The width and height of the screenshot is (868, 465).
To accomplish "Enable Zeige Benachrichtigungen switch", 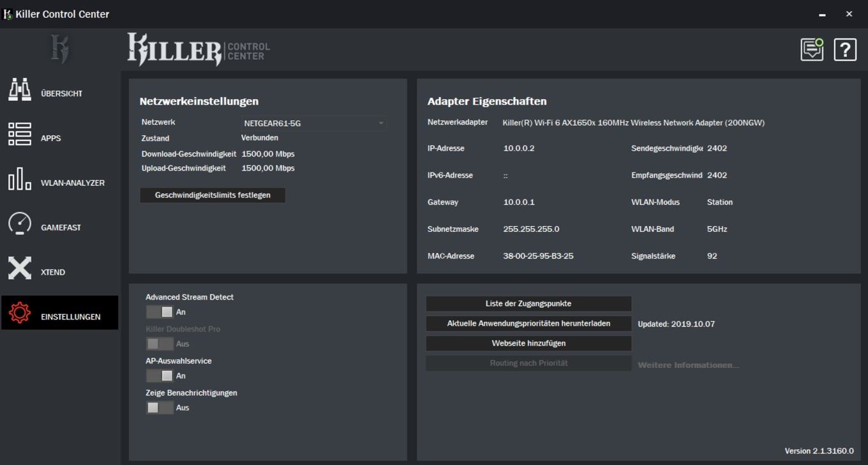I will [x=159, y=408].
